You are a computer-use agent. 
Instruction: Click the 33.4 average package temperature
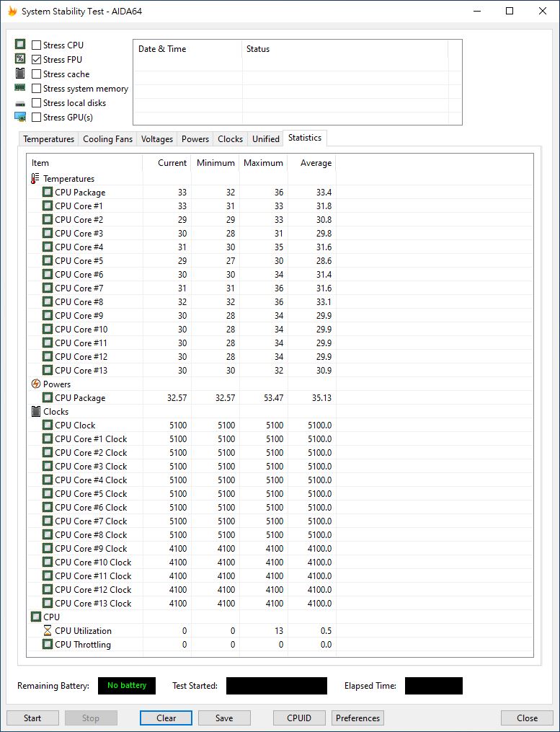(324, 192)
